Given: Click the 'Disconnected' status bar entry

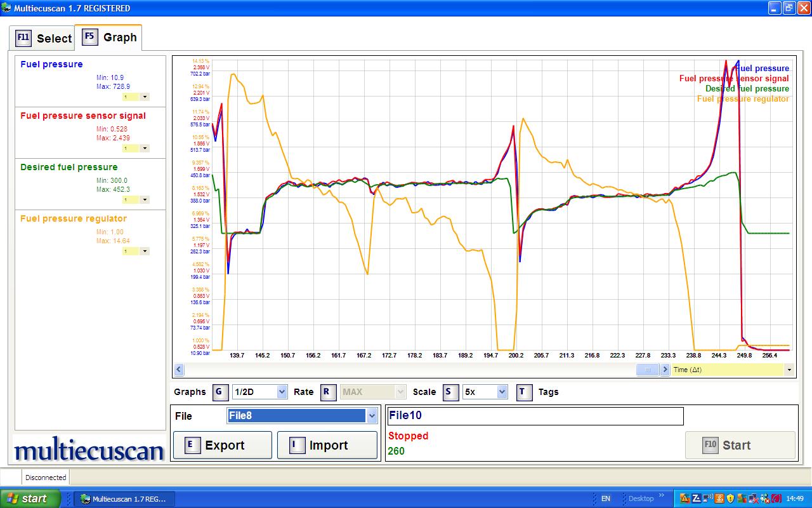Looking at the screenshot, I should point(46,478).
